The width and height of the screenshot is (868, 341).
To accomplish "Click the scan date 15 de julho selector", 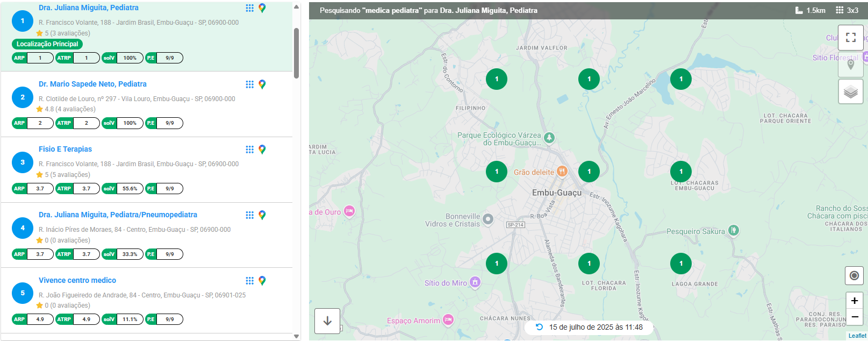I will [x=589, y=327].
